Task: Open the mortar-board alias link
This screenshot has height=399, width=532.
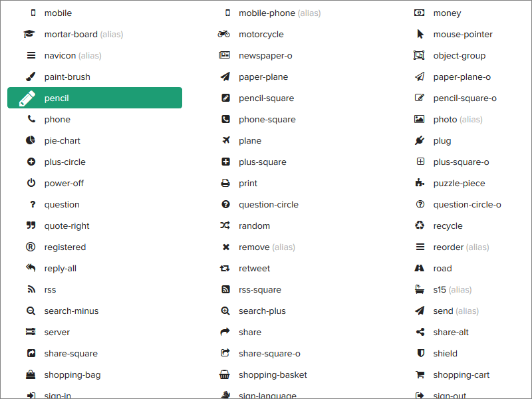Action: click(83, 35)
